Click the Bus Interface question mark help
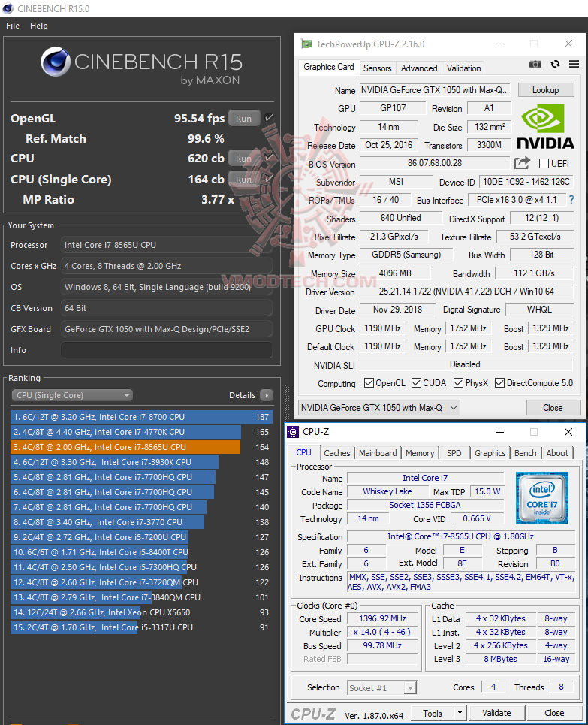 click(x=571, y=200)
